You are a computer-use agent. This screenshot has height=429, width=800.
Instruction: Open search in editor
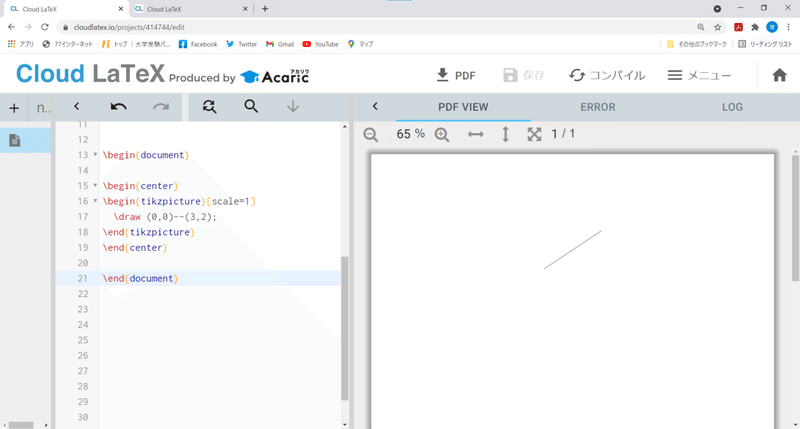click(x=251, y=106)
